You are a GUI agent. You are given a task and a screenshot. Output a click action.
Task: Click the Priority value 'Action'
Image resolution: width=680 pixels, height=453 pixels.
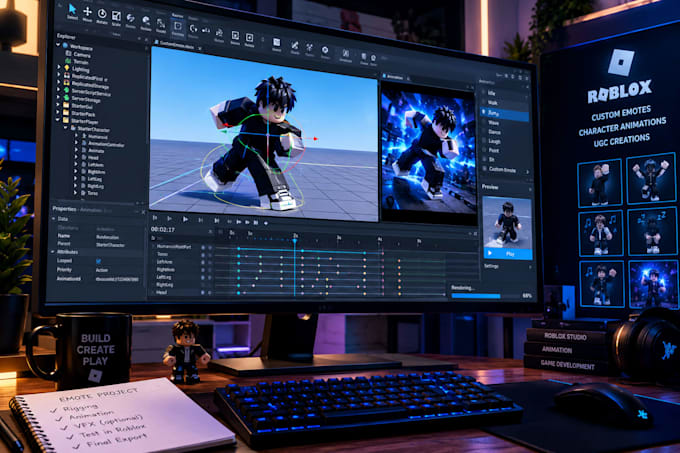(x=102, y=270)
